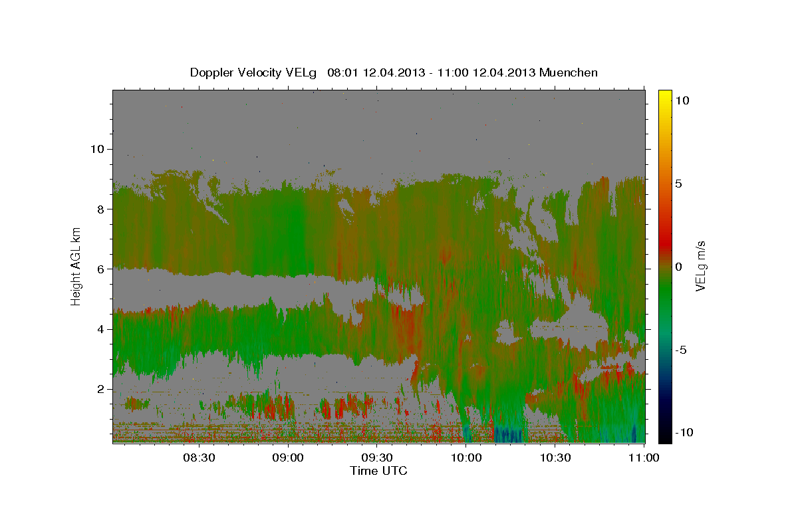Click the 10:00 time tick label
798x532 pixels.
click(466, 458)
